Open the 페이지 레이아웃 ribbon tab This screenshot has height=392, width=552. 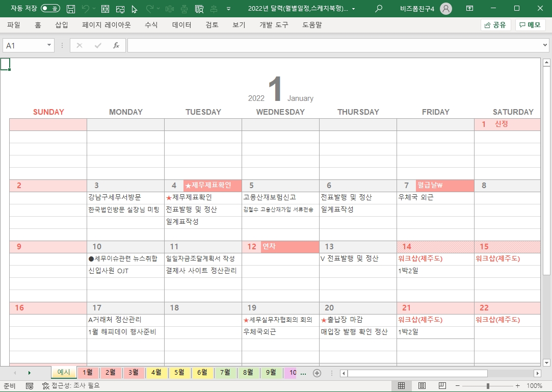pyautogui.click(x=107, y=24)
